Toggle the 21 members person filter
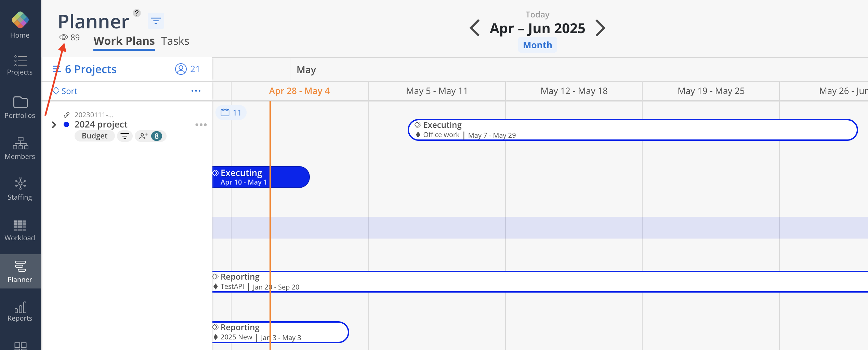The image size is (868, 350). 187,69
